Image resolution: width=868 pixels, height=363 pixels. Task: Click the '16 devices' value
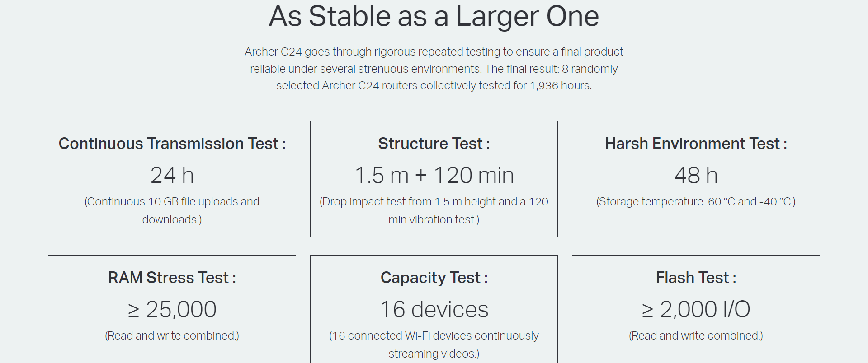[434, 309]
